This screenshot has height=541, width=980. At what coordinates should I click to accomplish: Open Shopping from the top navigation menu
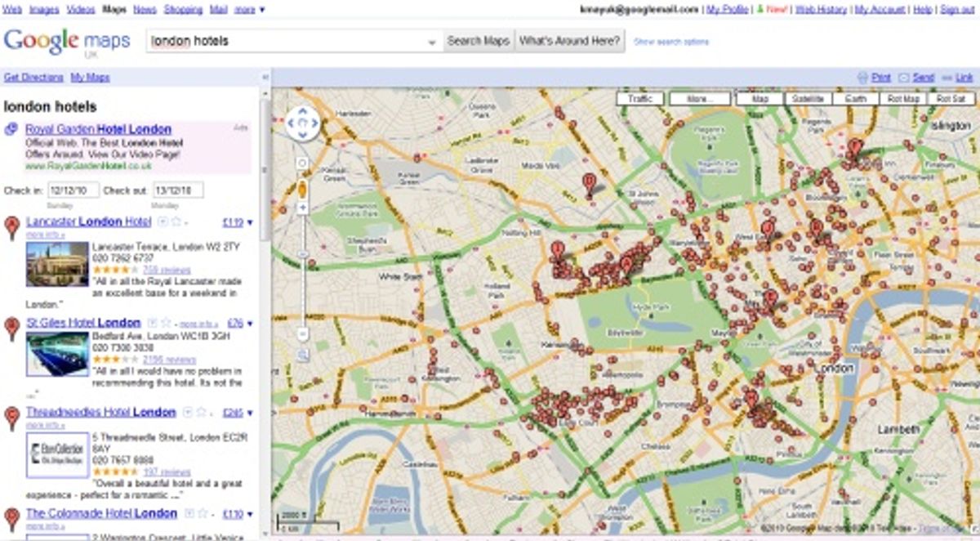[181, 8]
